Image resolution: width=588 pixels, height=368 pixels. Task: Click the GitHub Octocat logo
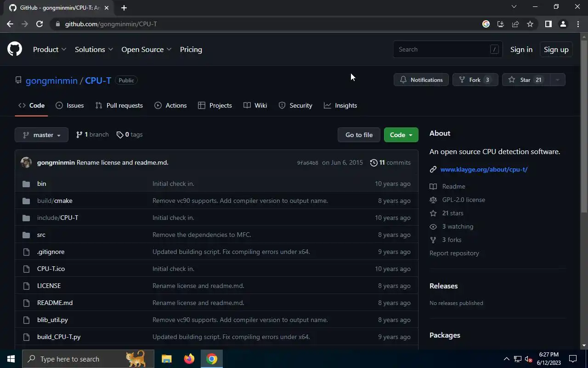pyautogui.click(x=15, y=49)
